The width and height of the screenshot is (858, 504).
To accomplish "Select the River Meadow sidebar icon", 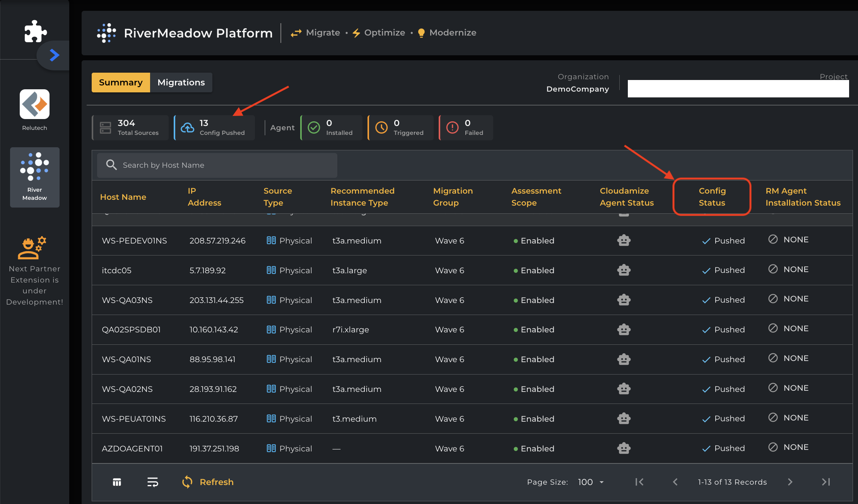I will (34, 177).
